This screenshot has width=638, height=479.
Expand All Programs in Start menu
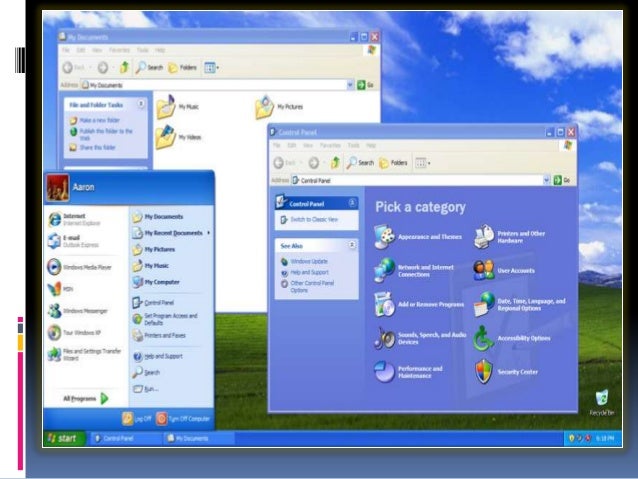(x=86, y=398)
